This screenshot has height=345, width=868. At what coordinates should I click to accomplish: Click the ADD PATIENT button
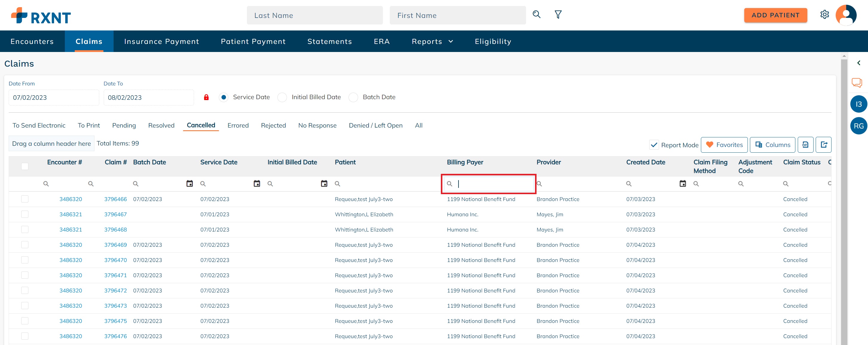[x=775, y=15]
